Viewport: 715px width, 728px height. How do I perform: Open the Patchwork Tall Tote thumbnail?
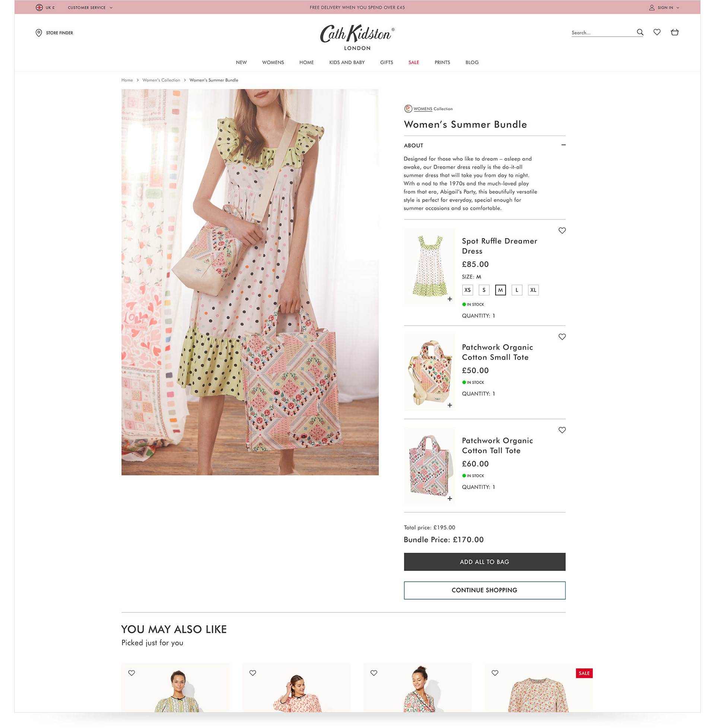tap(430, 465)
